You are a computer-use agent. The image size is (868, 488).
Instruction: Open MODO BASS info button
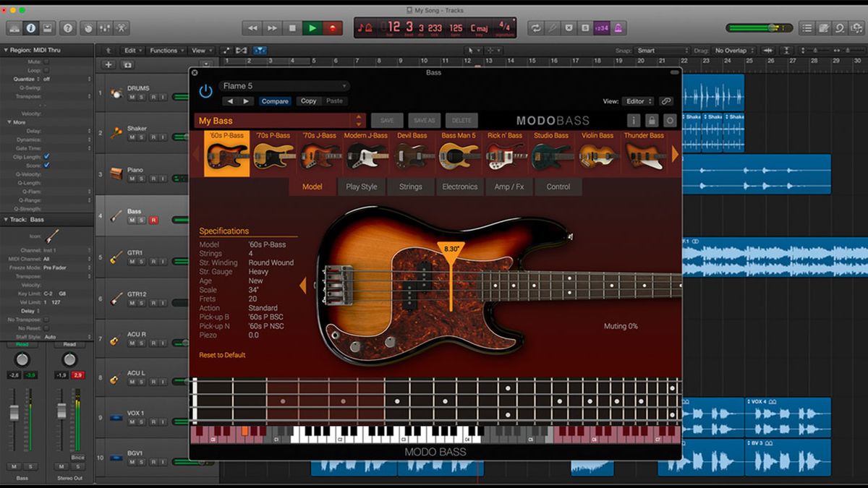tap(633, 121)
